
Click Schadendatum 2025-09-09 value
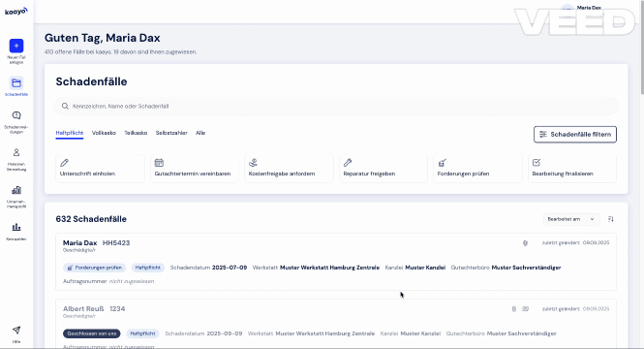tap(225, 333)
